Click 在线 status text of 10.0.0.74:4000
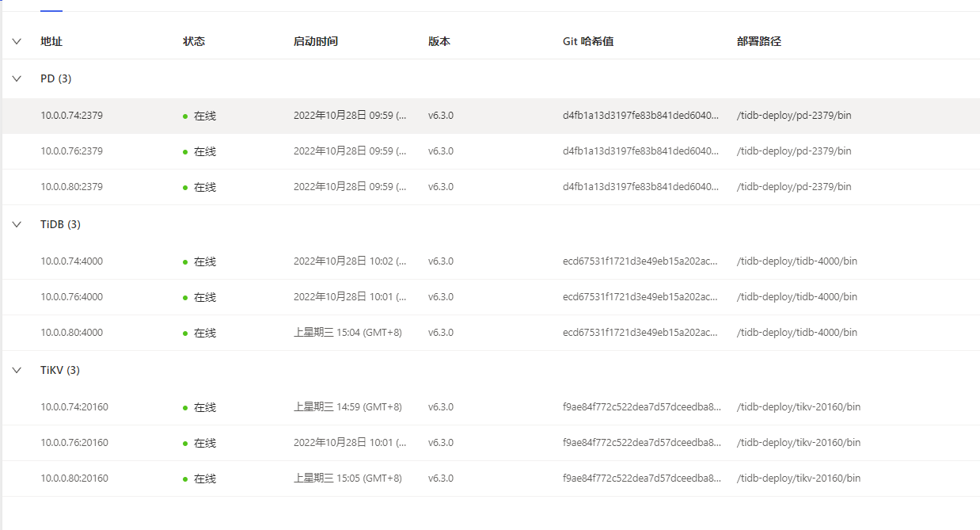980x530 pixels. coord(205,261)
